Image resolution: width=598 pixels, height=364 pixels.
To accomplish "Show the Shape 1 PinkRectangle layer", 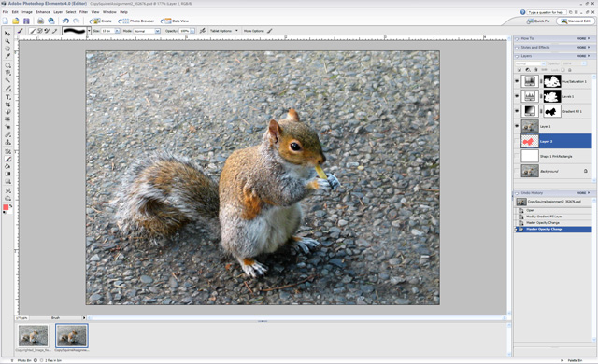I will pyautogui.click(x=517, y=156).
